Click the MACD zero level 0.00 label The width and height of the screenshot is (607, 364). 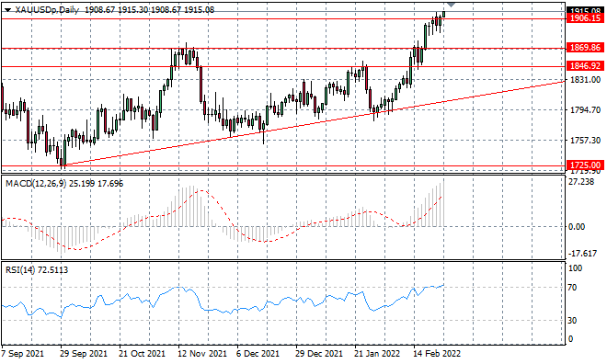(577, 227)
